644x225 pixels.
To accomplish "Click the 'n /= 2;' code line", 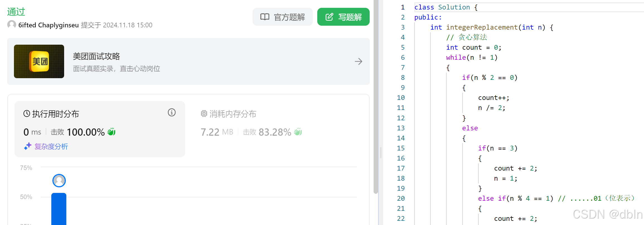I will tap(492, 108).
